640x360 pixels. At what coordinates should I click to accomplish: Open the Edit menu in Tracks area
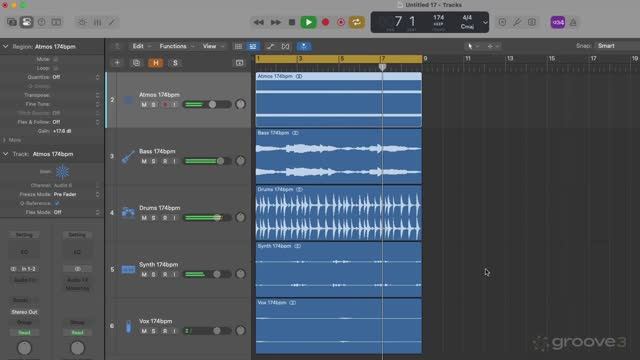click(x=141, y=46)
